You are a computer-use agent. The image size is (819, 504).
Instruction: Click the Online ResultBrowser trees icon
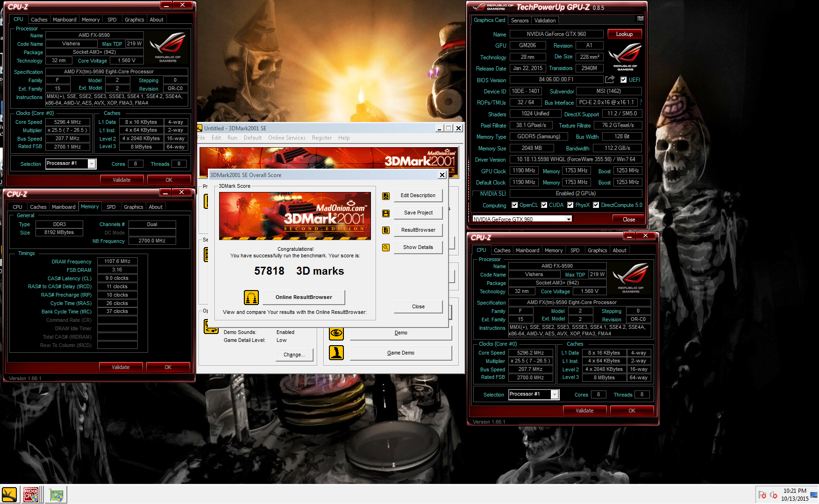pos(251,297)
